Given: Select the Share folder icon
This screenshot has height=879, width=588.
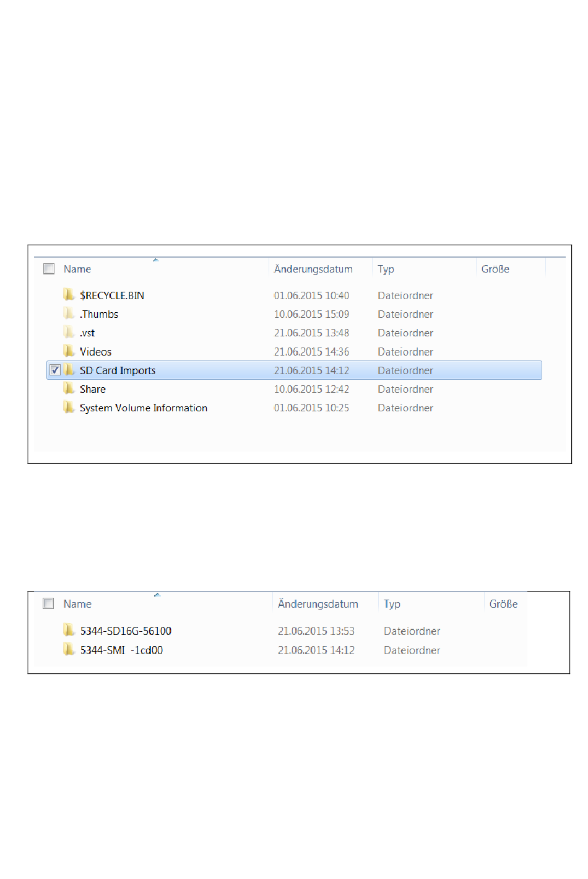Looking at the screenshot, I should tap(69, 388).
